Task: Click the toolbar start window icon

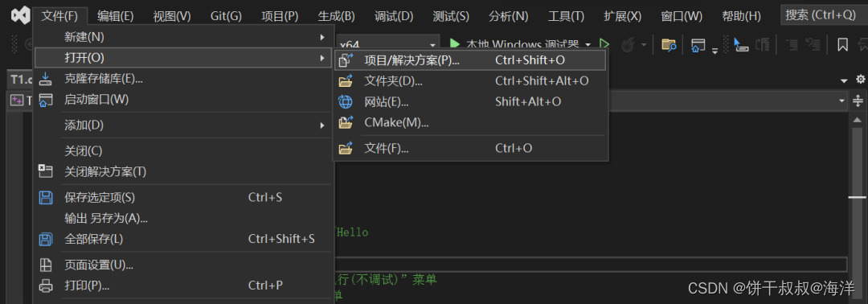Action: click(x=698, y=45)
